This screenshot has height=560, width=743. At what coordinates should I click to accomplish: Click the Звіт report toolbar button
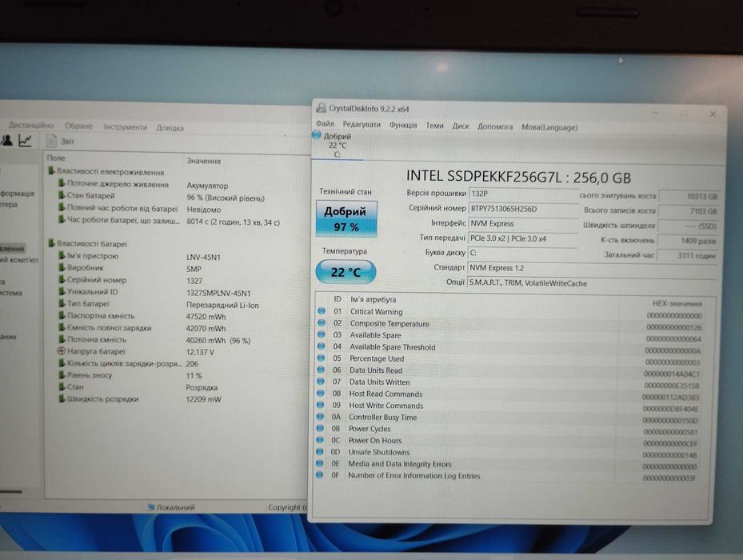[60, 141]
